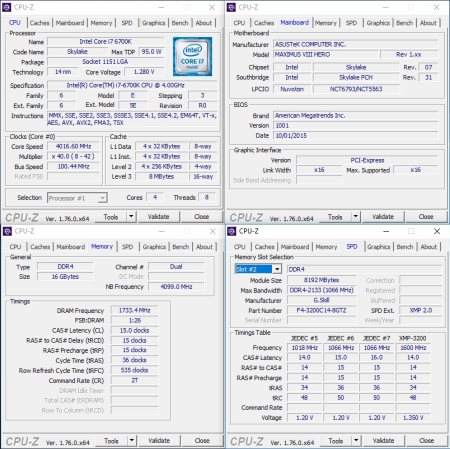Open Tools dropdown arrow in the CPU window
The width and height of the screenshot is (450, 449).
pos(131,217)
